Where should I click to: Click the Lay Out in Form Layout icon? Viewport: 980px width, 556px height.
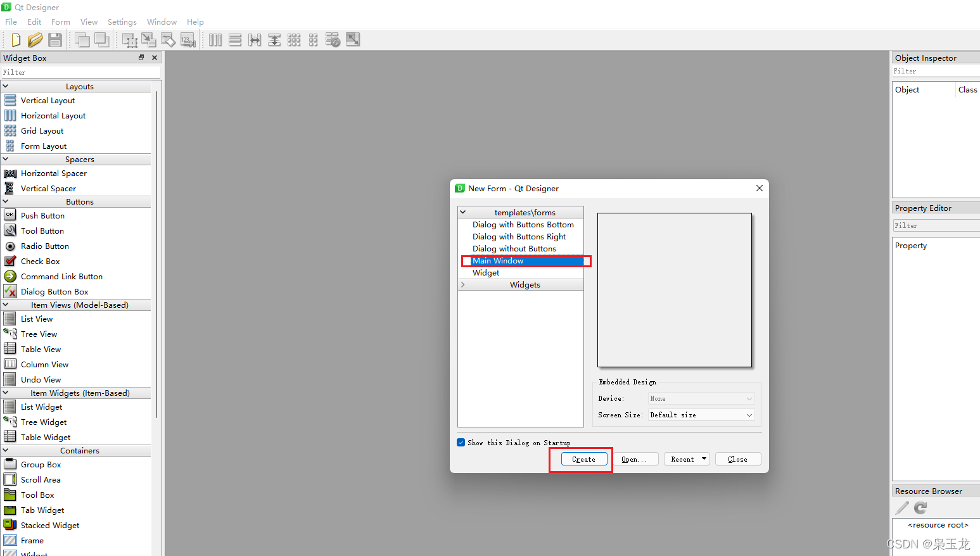[314, 41]
